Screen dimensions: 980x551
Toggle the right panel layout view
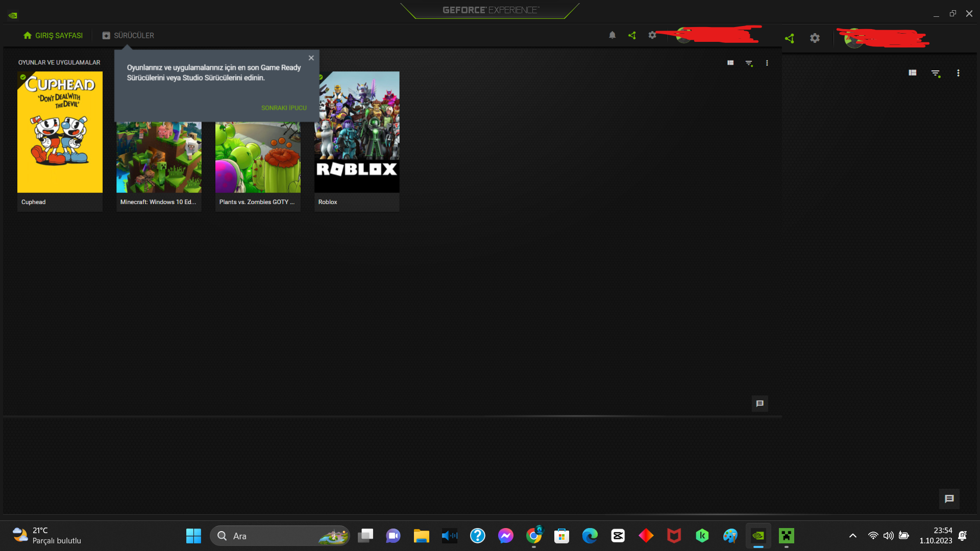[913, 73]
